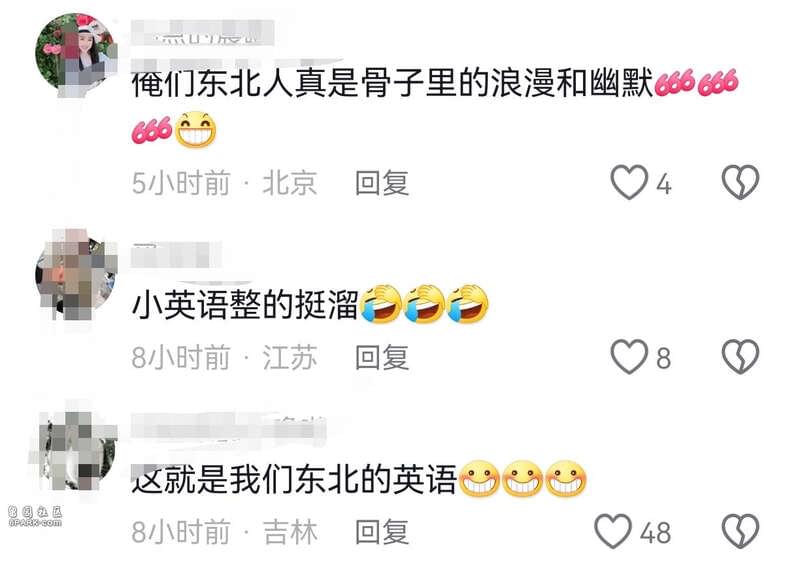Tap broken heart on Jiangsu comment
The width and height of the screenshot is (800, 570).
point(740,357)
